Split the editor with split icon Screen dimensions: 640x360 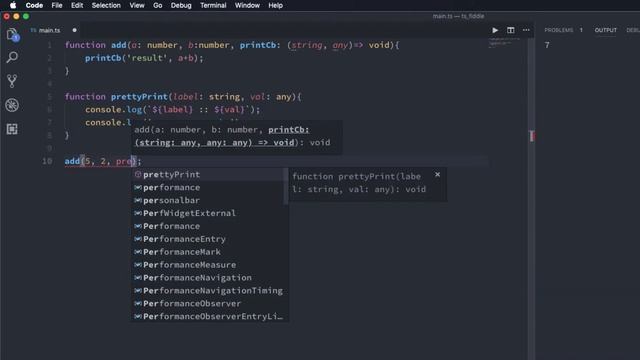(x=510, y=30)
